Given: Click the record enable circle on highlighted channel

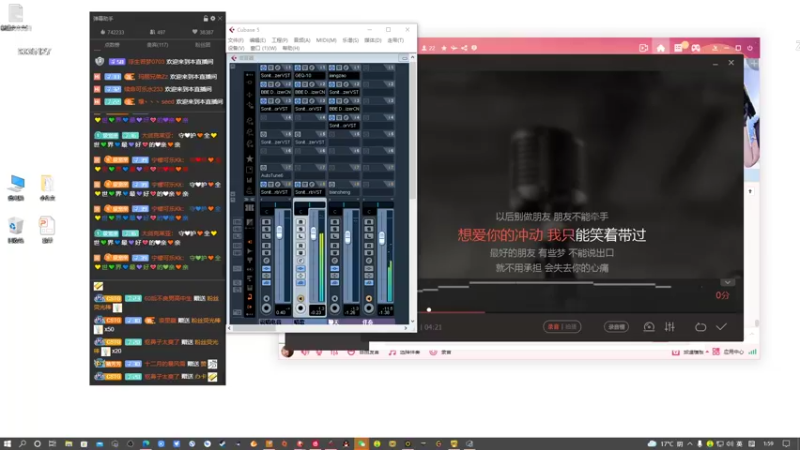Looking at the screenshot, I should [x=301, y=308].
